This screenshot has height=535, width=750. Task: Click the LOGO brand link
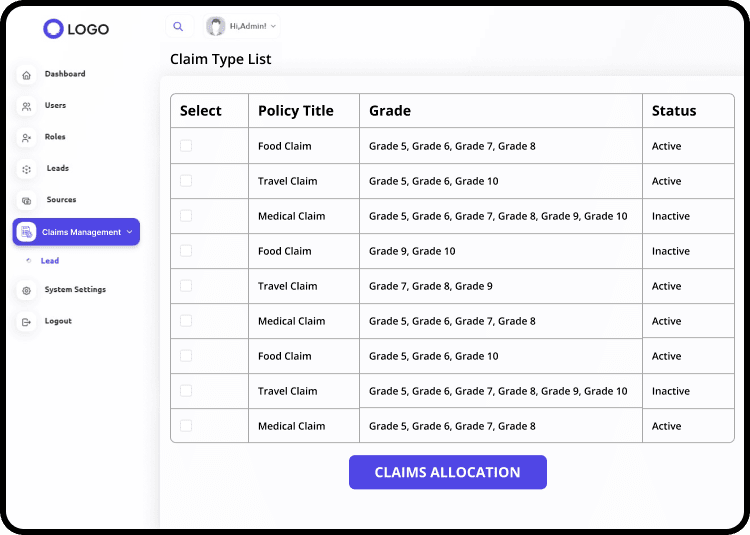[76, 29]
